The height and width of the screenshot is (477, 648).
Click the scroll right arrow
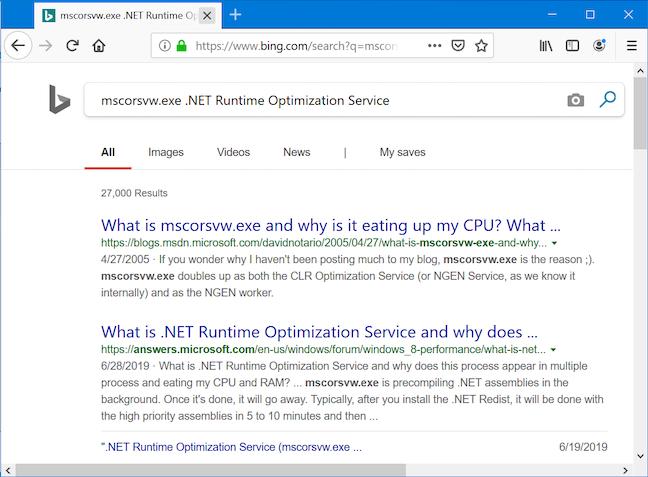click(625, 470)
